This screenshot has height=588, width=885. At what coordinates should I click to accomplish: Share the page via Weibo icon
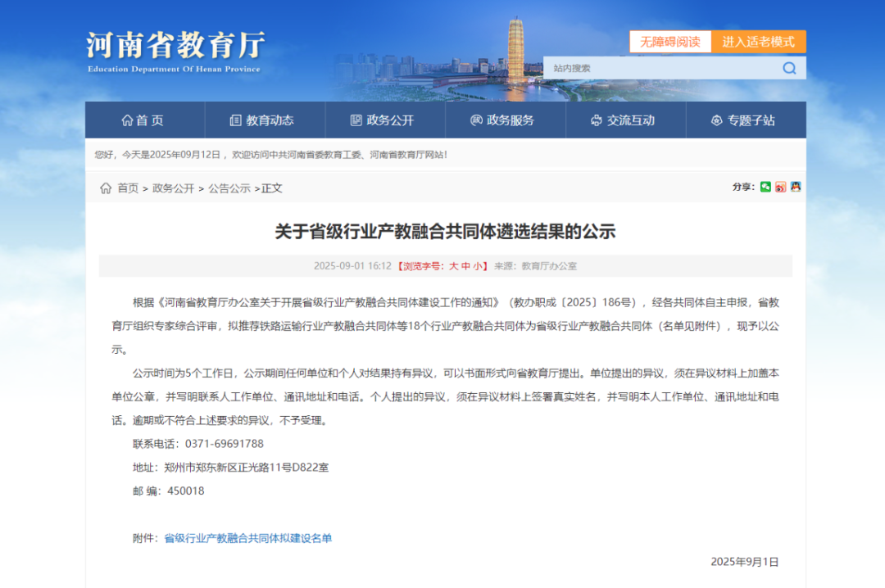[x=781, y=187]
